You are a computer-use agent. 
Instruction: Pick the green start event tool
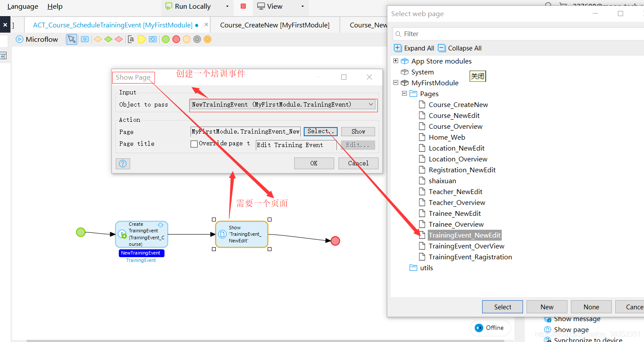pos(166,39)
